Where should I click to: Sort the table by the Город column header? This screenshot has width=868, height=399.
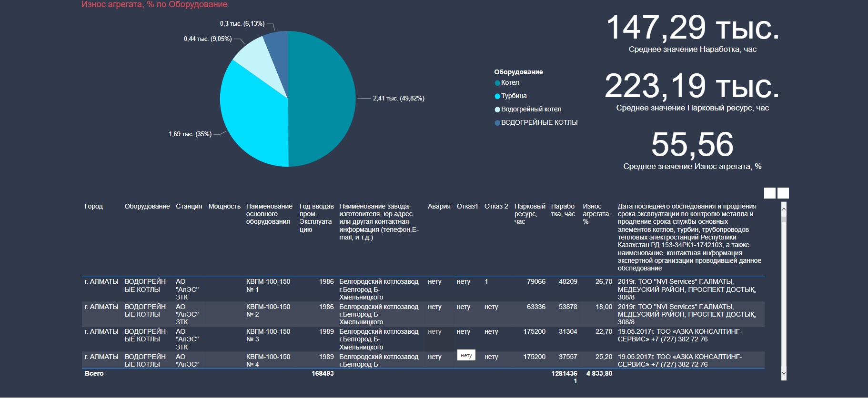[x=93, y=206]
